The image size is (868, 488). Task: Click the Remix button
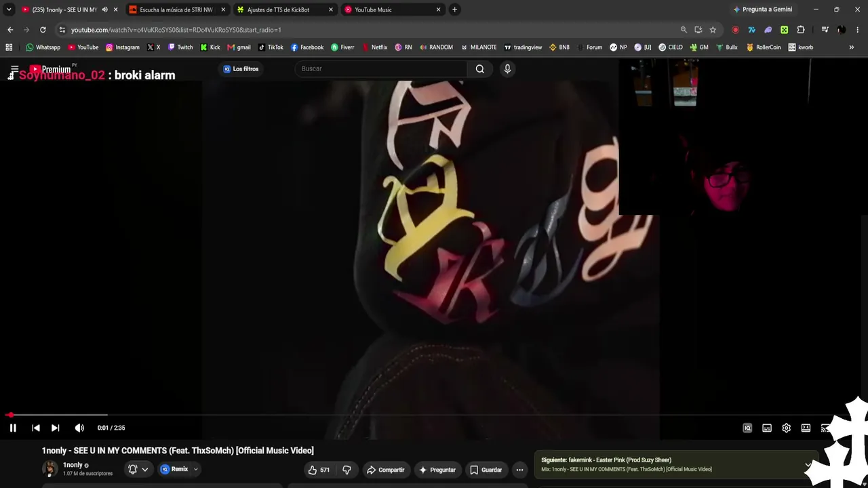tap(174, 469)
